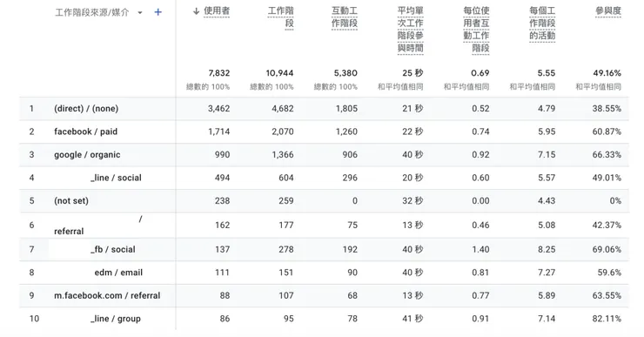
Task: Click the total engagement rate 49.16%
Action: 607,73
